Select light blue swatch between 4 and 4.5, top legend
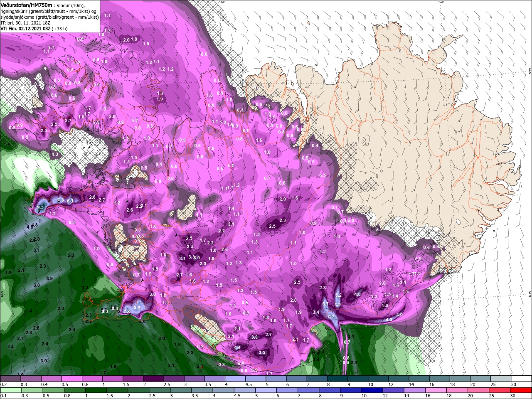Viewport: 532px width, 399px height. coord(235,378)
